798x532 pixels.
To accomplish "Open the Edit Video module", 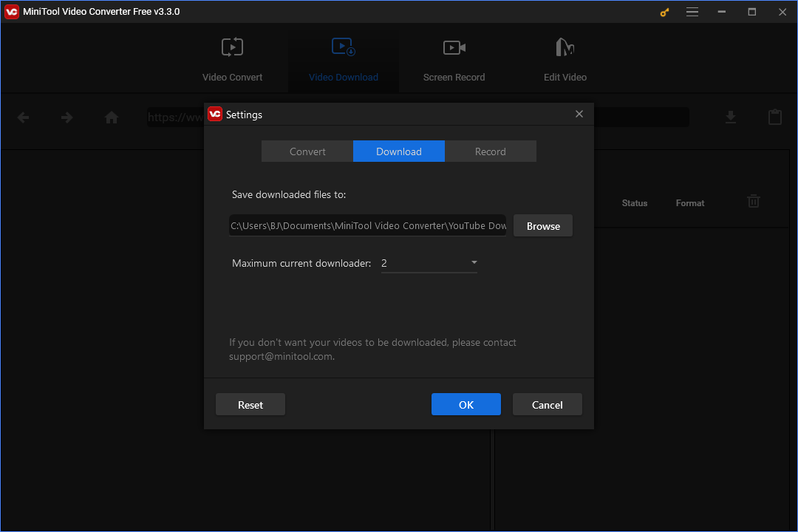I will [565, 59].
